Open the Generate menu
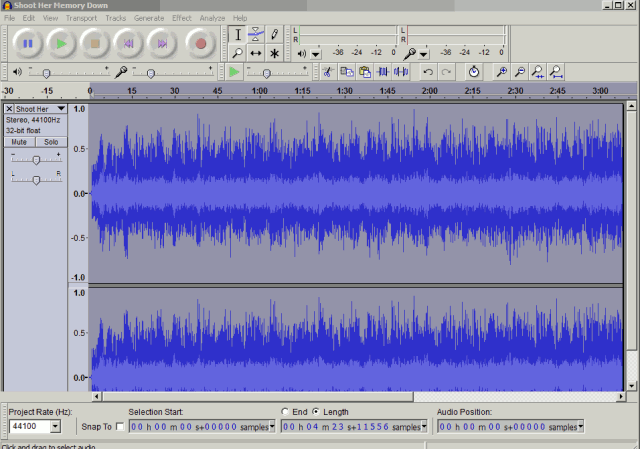This screenshot has height=449, width=640. (x=149, y=18)
